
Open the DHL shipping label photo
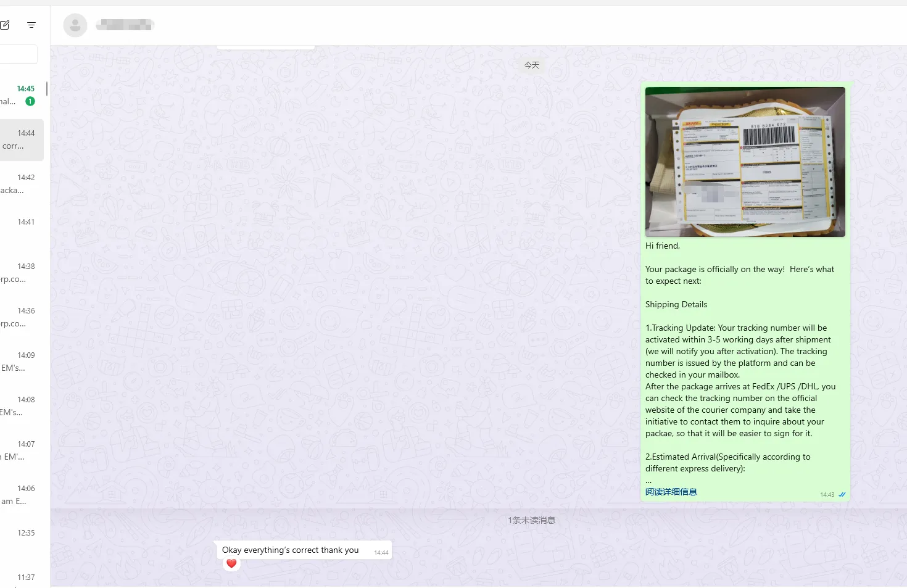pos(745,162)
